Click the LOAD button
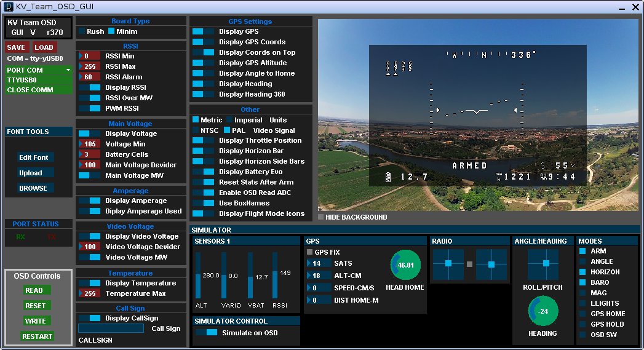 click(x=44, y=47)
